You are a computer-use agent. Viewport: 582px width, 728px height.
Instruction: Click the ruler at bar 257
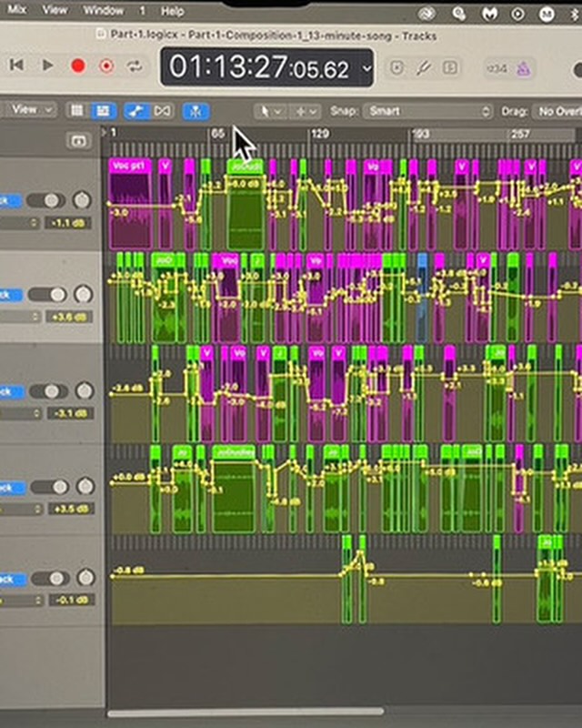click(x=520, y=135)
